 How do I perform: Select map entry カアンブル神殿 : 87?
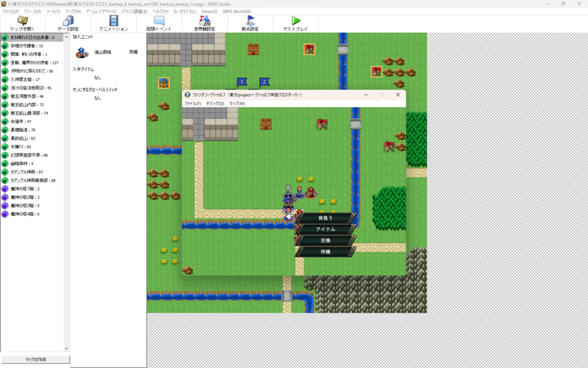pyautogui.click(x=32, y=172)
